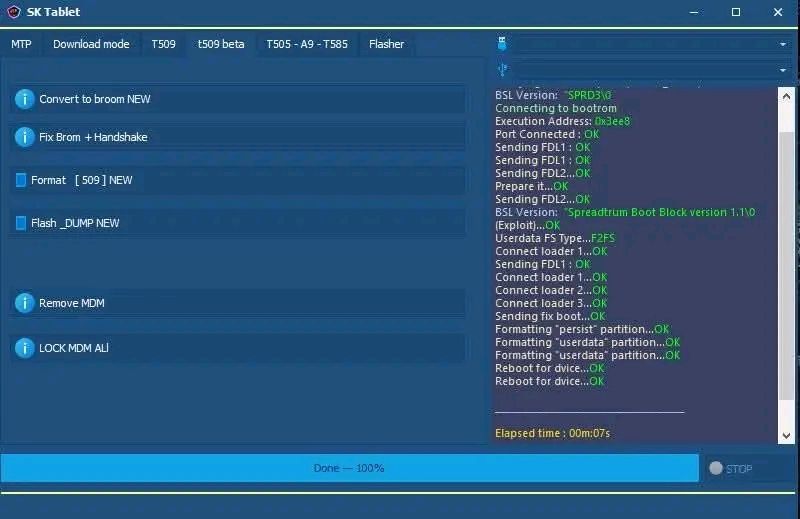Open the T505 - A9 - T585 tab
Viewport: 800px width, 519px height.
point(307,44)
